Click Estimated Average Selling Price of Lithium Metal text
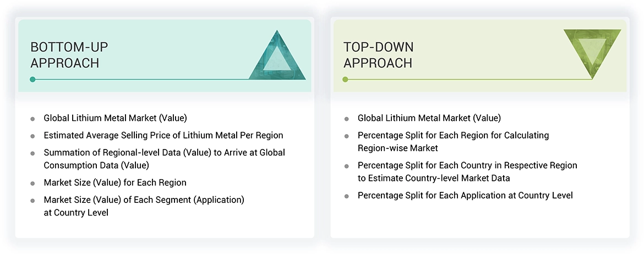 pyautogui.click(x=163, y=135)
